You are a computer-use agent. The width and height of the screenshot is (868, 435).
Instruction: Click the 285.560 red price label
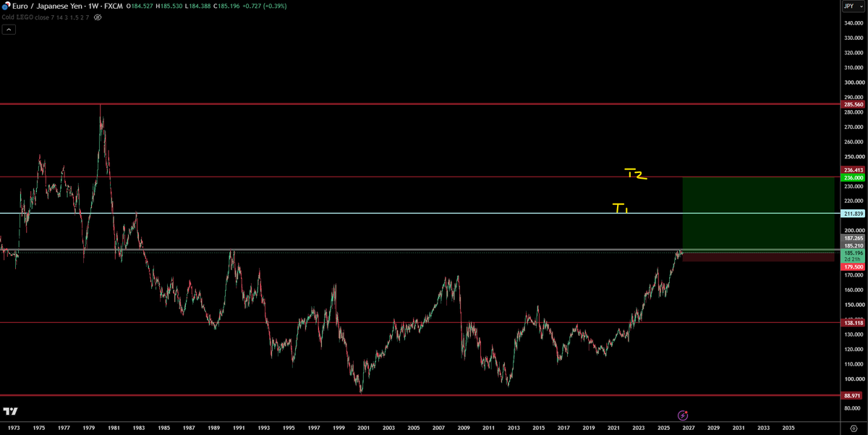pyautogui.click(x=854, y=104)
